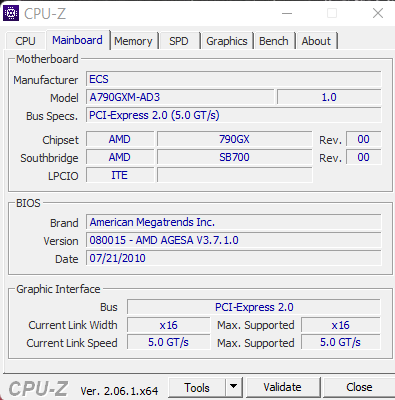
Task: Click the Tools button
Action: click(197, 387)
